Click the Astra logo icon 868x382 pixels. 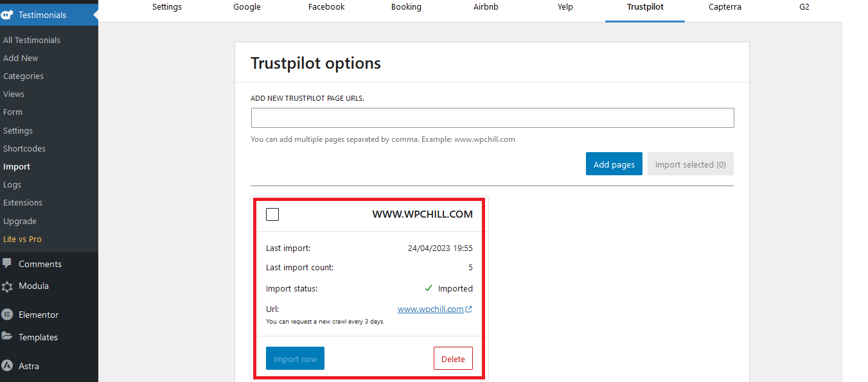(7, 366)
